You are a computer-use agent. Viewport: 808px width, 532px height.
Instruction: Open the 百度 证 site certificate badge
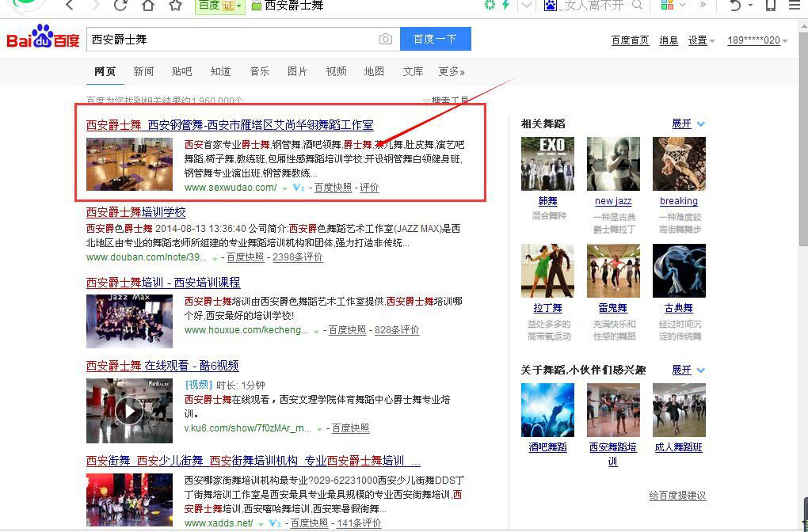coord(219,6)
